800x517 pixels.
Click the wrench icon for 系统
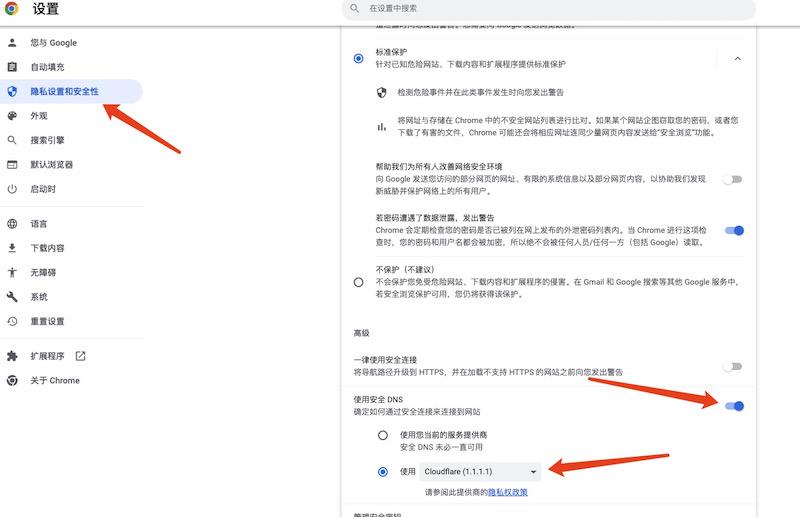[12, 297]
